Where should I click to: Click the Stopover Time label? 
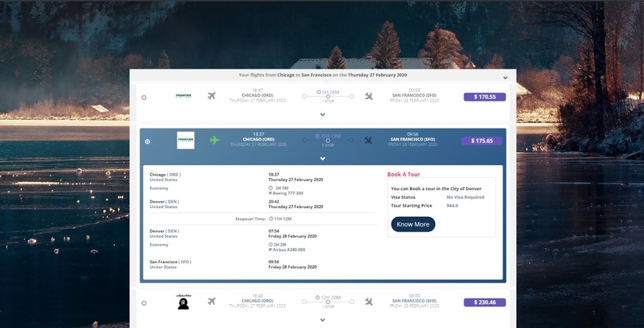[x=251, y=219]
